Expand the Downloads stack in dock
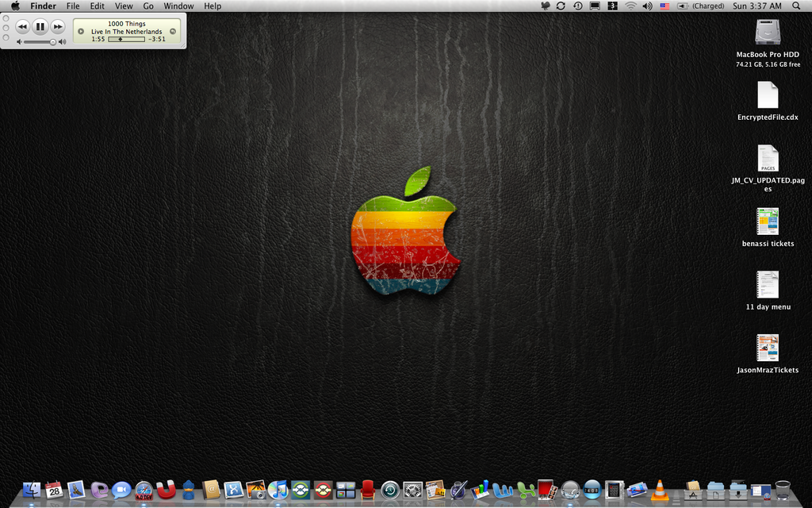 [738, 490]
